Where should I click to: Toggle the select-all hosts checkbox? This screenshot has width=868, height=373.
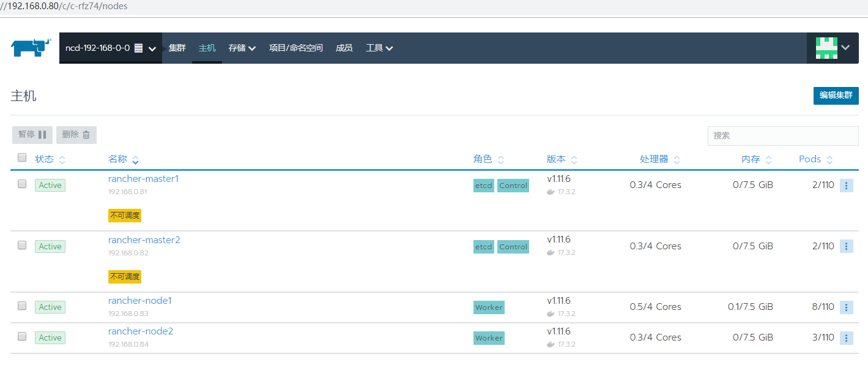(x=22, y=158)
